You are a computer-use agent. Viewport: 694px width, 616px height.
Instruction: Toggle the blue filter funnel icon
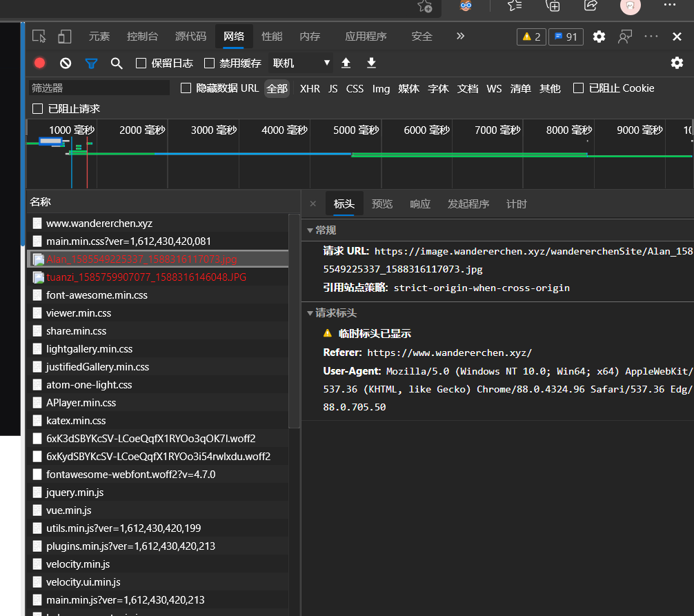[x=91, y=63]
